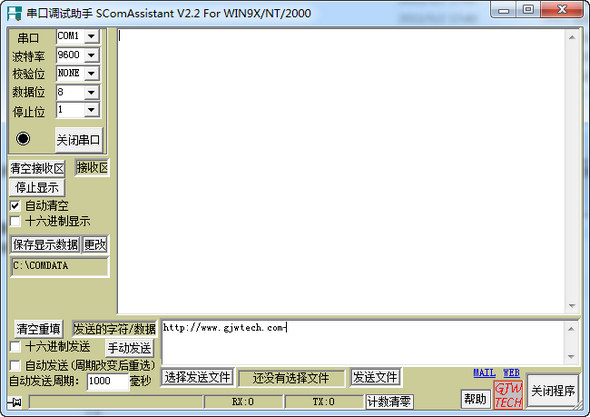
Task: Enable 十六进制显示 checkbox
Action: click(15, 221)
